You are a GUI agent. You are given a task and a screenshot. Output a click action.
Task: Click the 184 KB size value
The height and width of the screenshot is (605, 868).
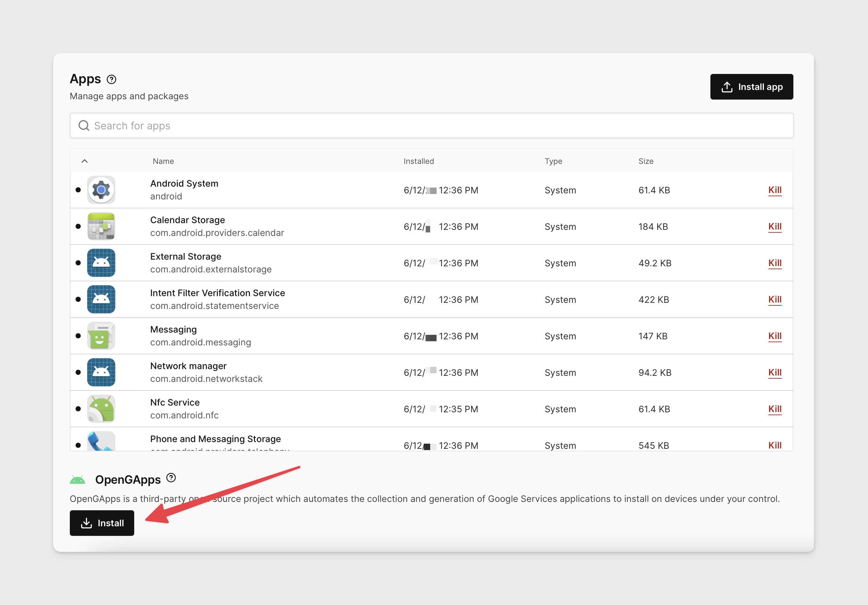653,227
